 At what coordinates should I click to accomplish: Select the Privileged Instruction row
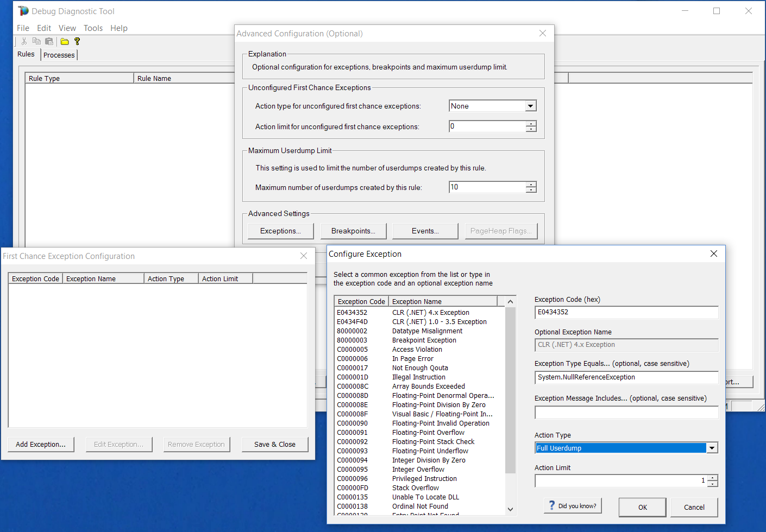coord(419,479)
